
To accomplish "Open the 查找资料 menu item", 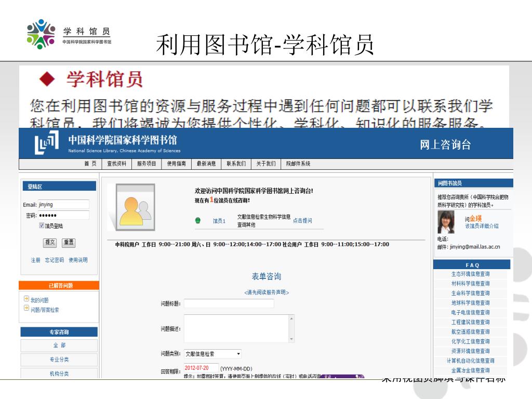I will click(116, 164).
